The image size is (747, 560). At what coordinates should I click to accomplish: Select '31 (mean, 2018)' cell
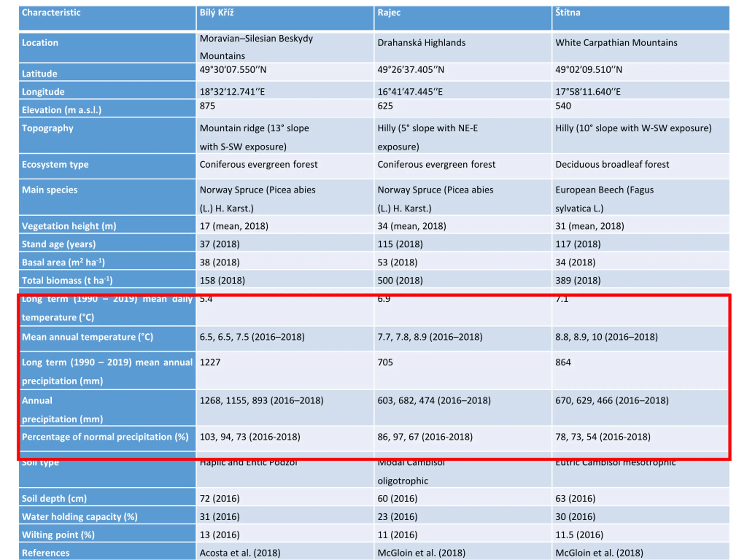[640, 225]
